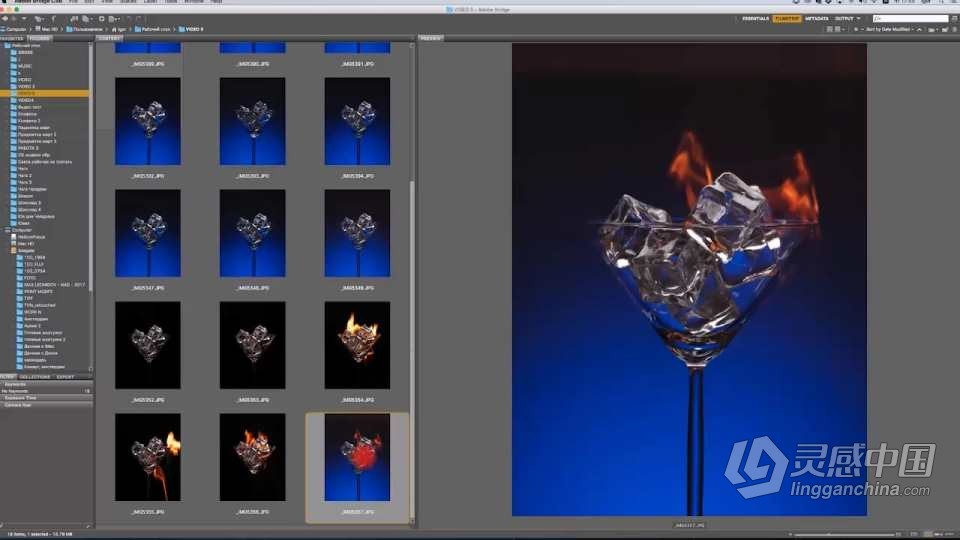Open the Sort by Date Modified dropdown
The width and height of the screenshot is (960, 540).
(890, 29)
